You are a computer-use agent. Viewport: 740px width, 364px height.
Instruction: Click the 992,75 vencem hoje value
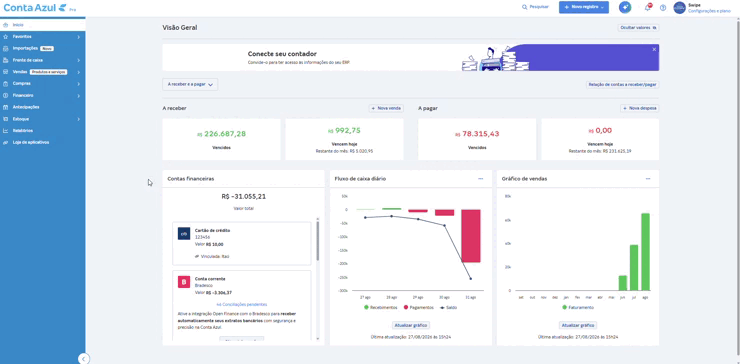click(345, 131)
